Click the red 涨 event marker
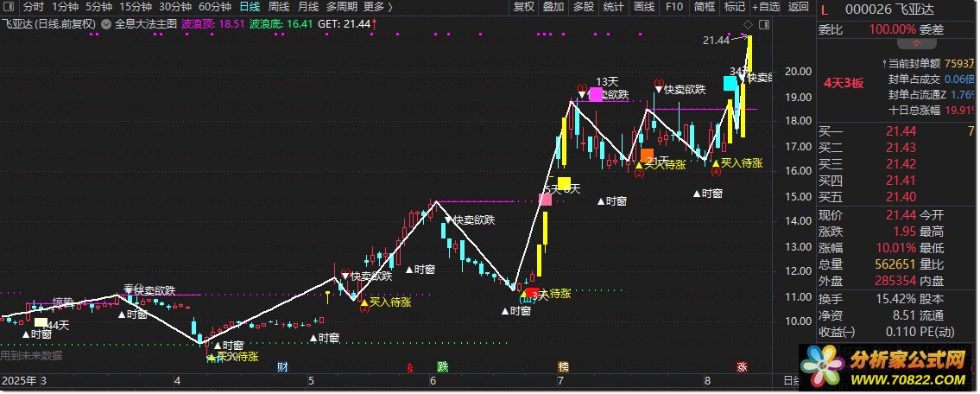 742,367
